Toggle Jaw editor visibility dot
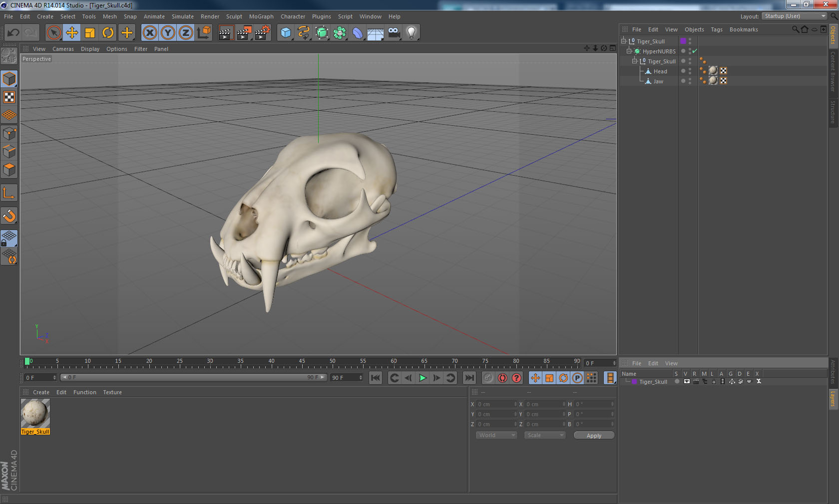 pyautogui.click(x=690, y=80)
